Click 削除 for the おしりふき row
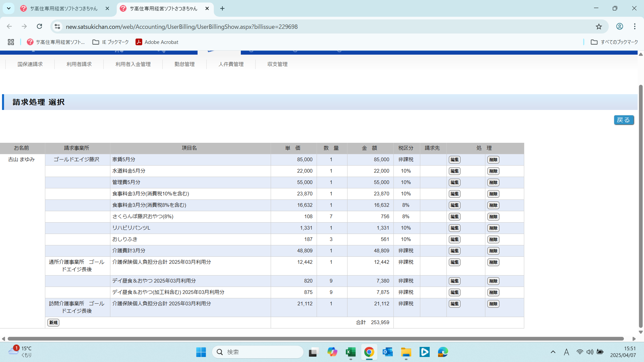644x362 pixels. [493, 239]
